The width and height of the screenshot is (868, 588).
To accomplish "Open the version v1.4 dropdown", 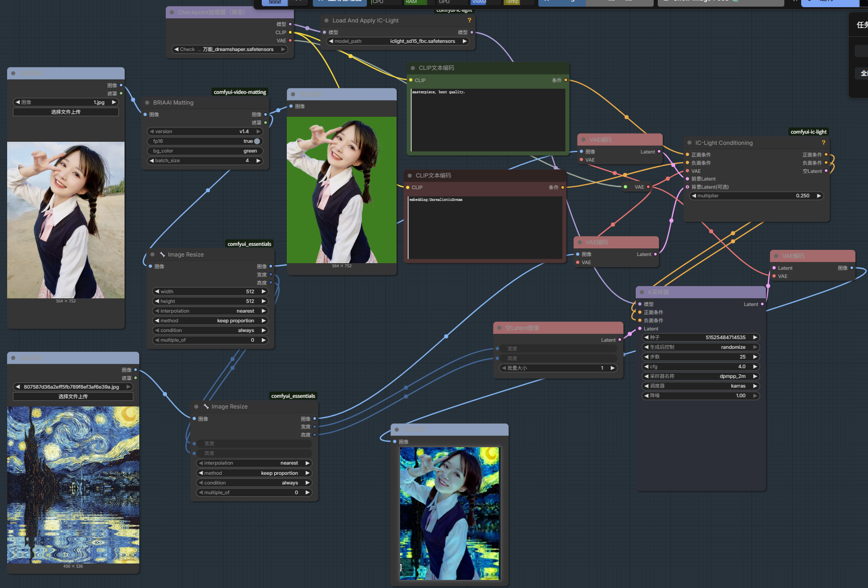I will click(x=205, y=132).
